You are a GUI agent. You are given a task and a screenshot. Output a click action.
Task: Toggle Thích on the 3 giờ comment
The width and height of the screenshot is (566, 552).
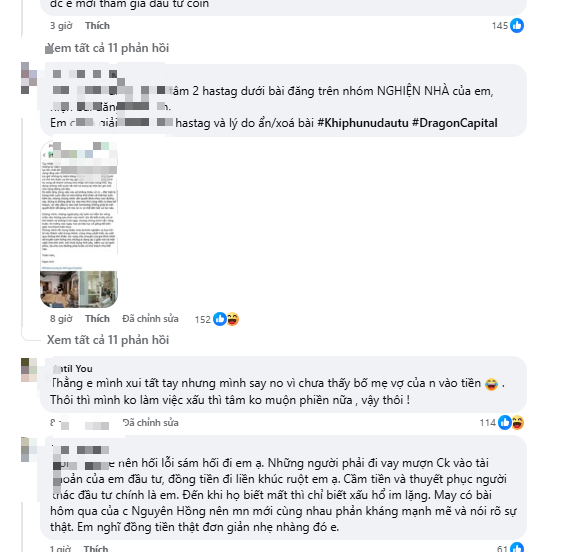point(97,26)
